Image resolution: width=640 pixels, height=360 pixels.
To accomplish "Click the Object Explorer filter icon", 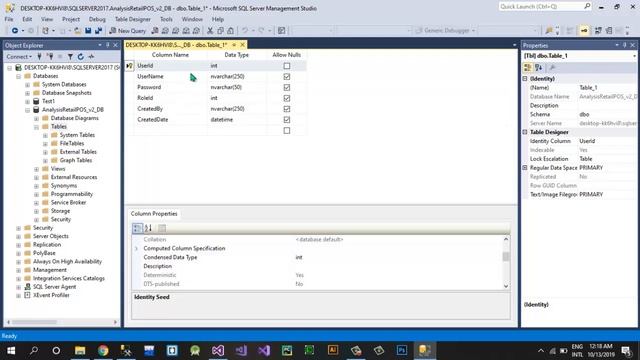I will 70,57.
